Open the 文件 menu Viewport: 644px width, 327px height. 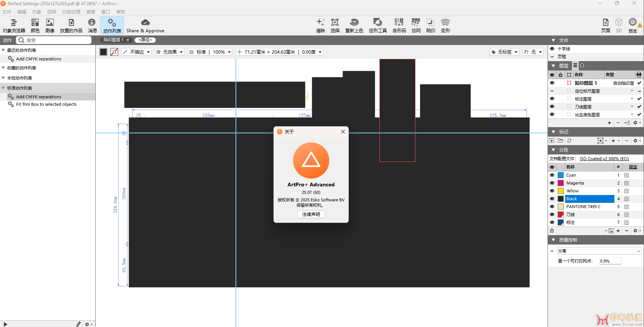[x=7, y=12]
